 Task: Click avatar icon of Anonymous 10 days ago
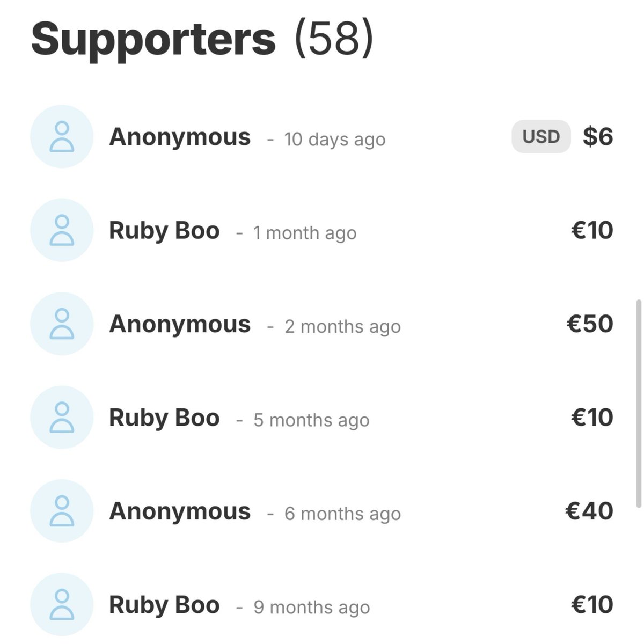click(x=62, y=136)
